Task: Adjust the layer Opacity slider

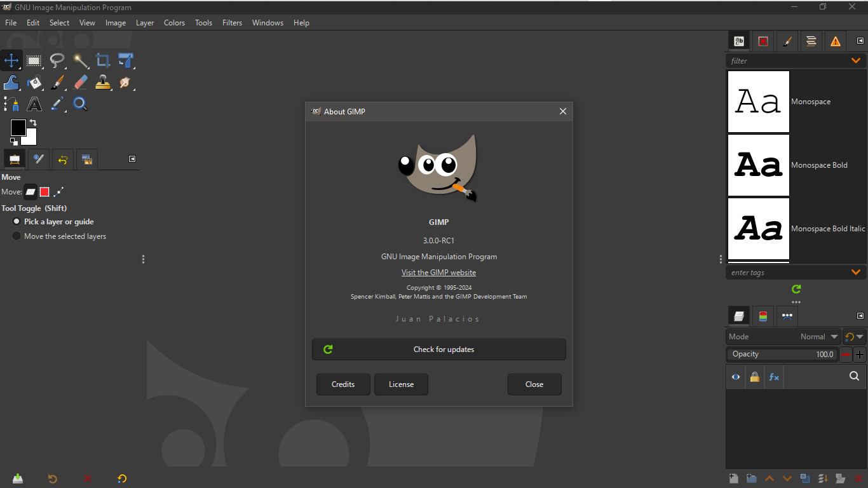Action: 782,355
